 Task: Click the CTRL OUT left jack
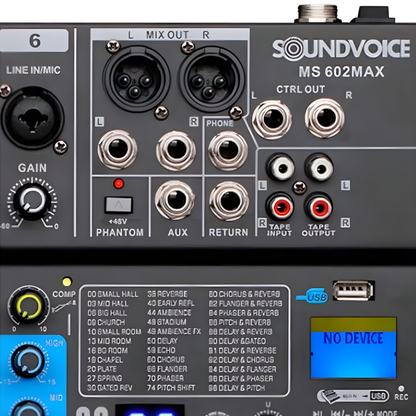point(272,119)
